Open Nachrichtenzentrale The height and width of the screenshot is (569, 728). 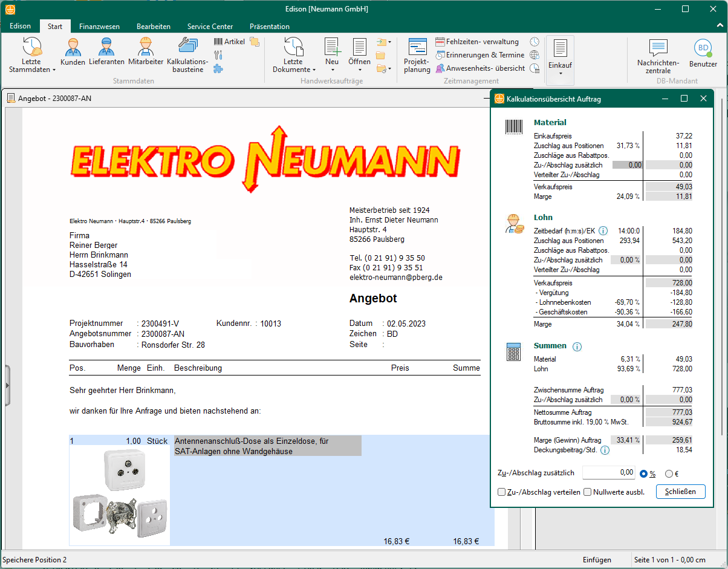(x=658, y=56)
